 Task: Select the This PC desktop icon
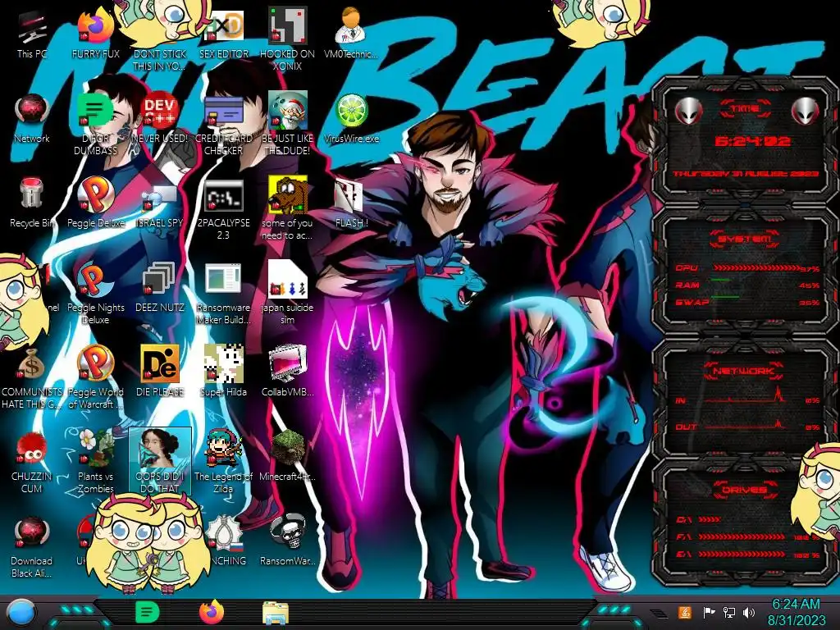click(32, 34)
